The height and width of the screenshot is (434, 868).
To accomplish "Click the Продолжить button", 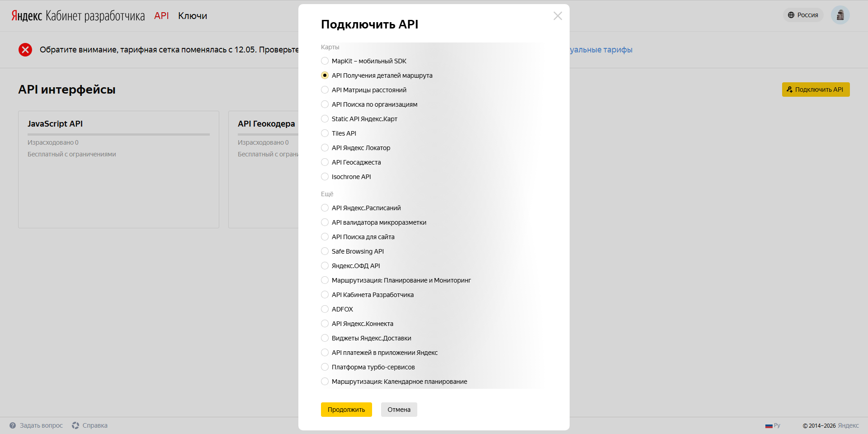I will 346,410.
